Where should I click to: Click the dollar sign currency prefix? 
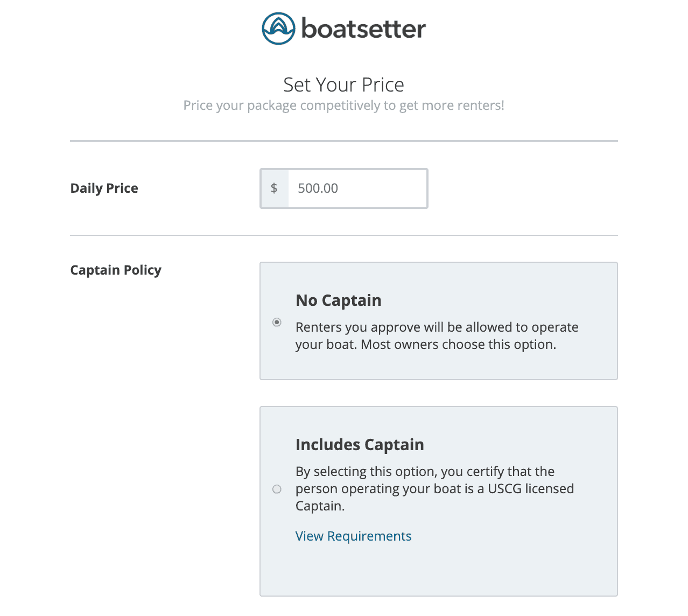(274, 188)
